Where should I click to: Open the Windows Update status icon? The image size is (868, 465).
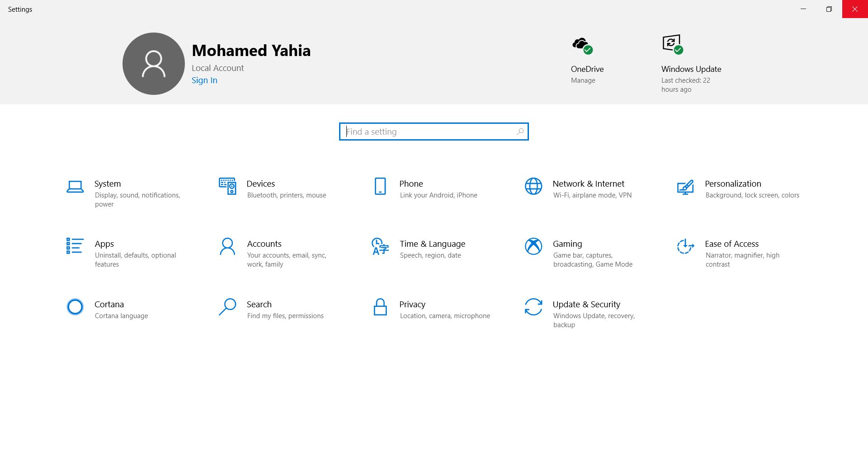[x=673, y=44]
